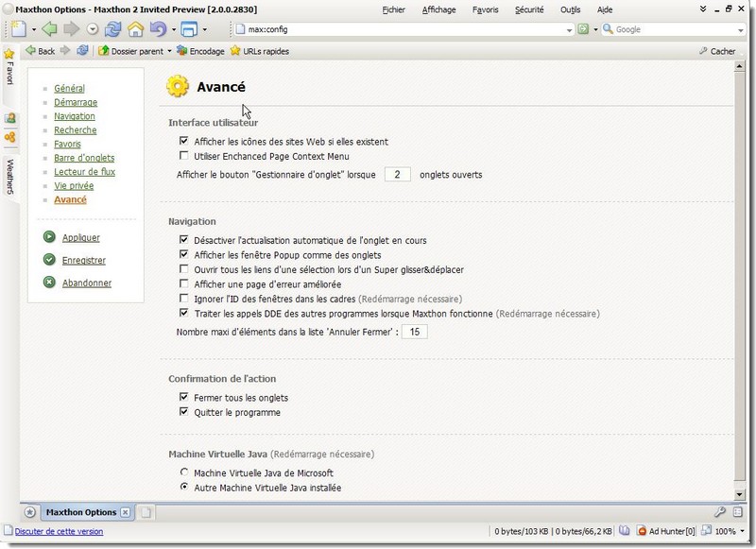756x549 pixels.
Task: Open a new tab with the toolbar page icon
Action: pos(18,29)
